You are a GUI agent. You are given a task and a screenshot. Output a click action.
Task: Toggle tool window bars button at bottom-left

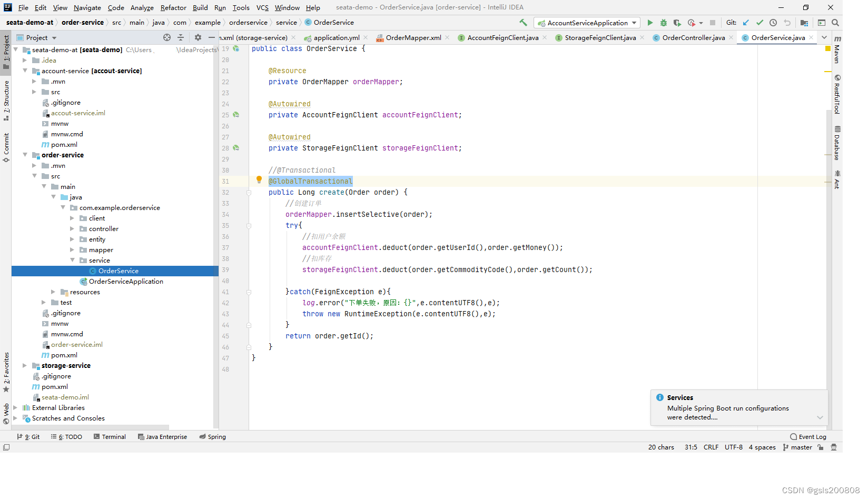(6, 447)
